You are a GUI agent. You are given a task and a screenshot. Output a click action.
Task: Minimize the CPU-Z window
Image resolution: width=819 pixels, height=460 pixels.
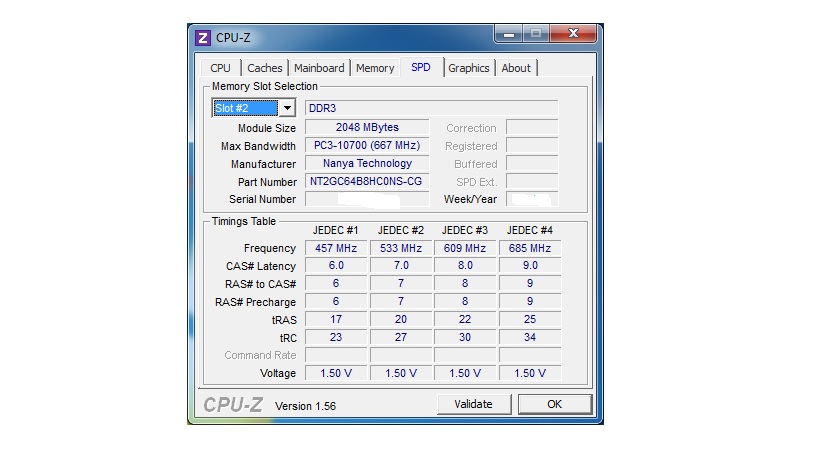tap(509, 34)
